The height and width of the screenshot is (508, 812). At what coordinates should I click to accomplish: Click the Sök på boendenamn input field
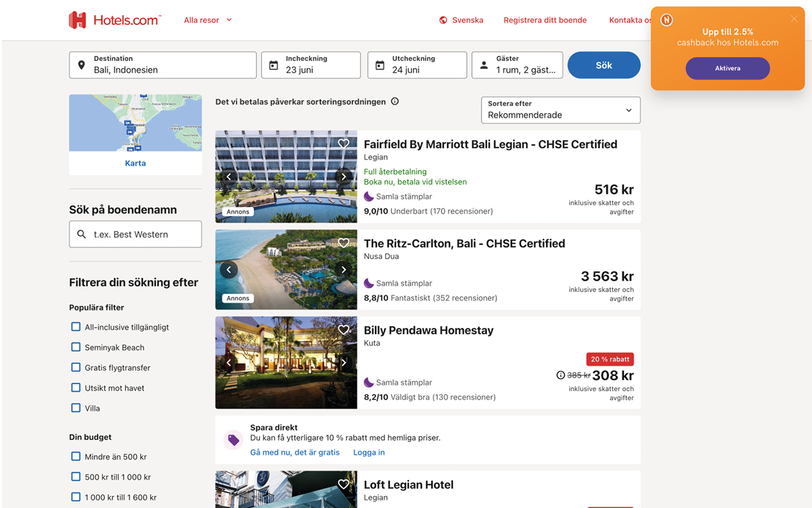(x=136, y=234)
